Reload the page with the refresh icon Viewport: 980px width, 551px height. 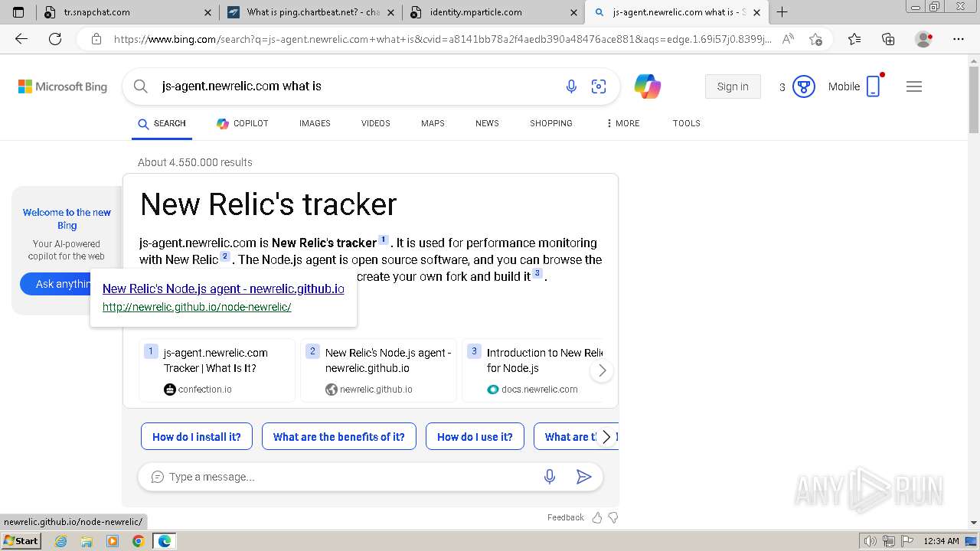coord(55,39)
